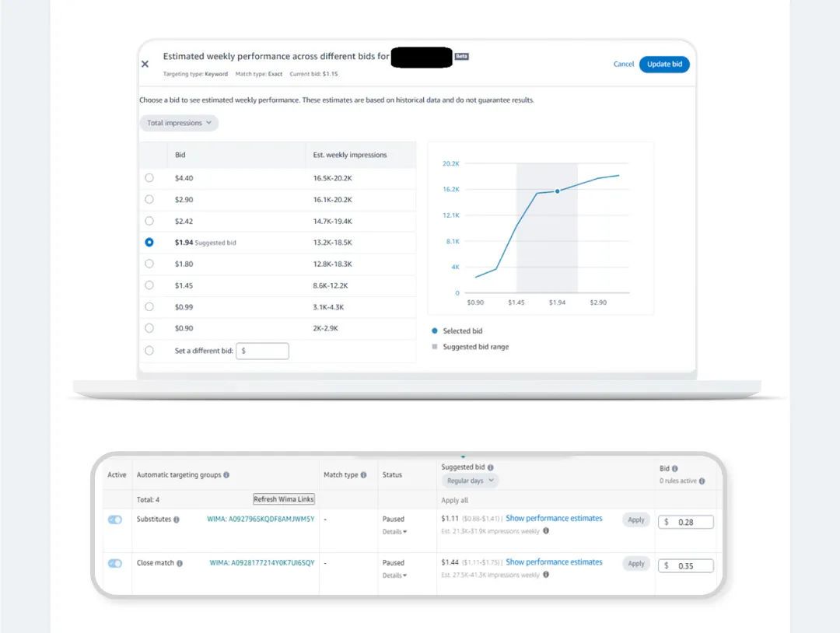The width and height of the screenshot is (840, 633).
Task: Select the $1.45 bid radio button
Action: point(149,285)
